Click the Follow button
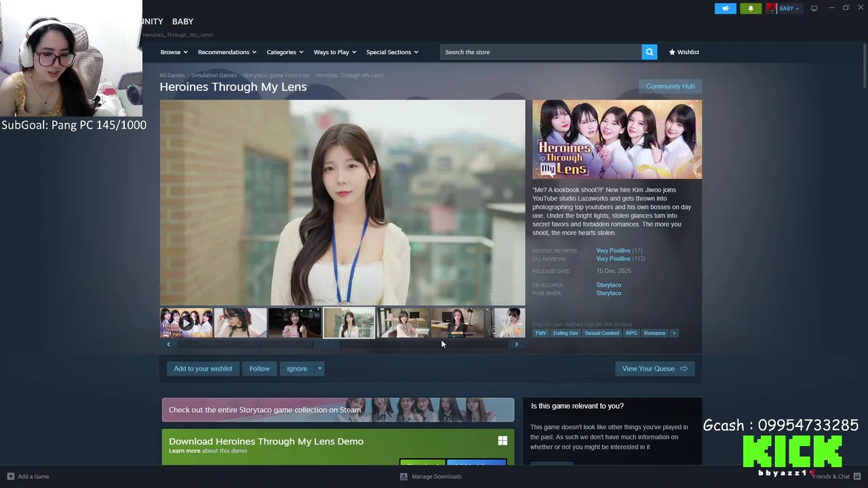The width and height of the screenshot is (868, 488). (259, 369)
